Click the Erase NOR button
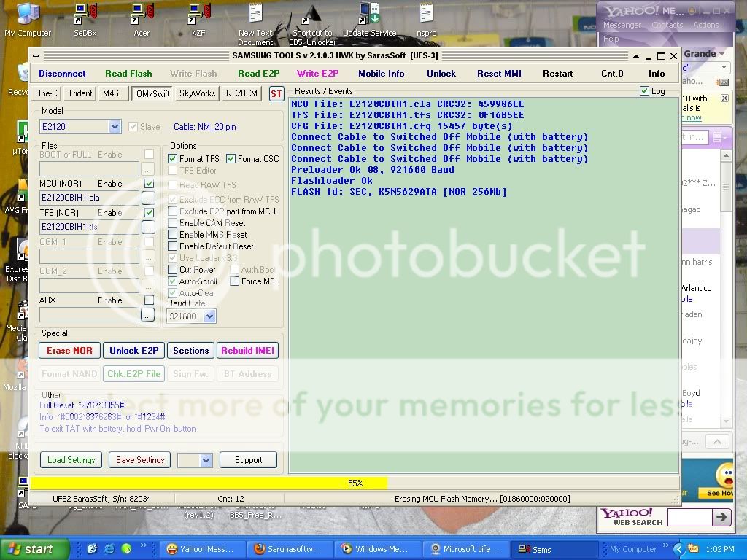Screen dimensions: 747x560 coord(69,351)
